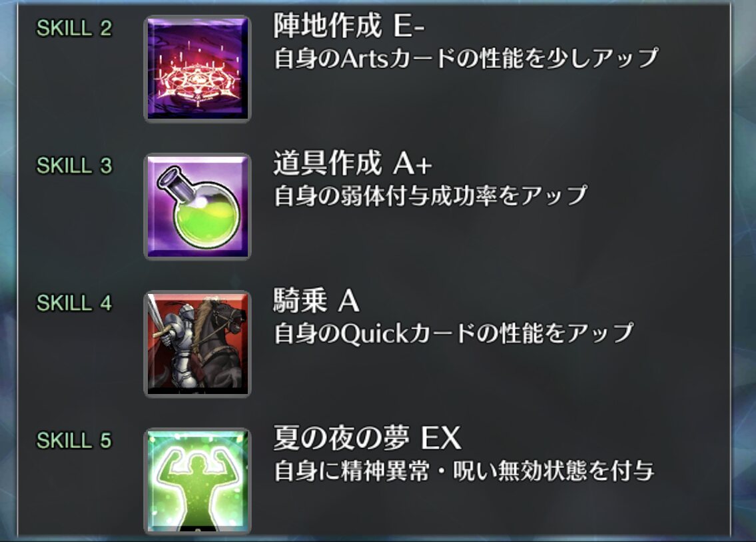
Task: Select the 道具作成 green potion flask icon
Action: (197, 206)
